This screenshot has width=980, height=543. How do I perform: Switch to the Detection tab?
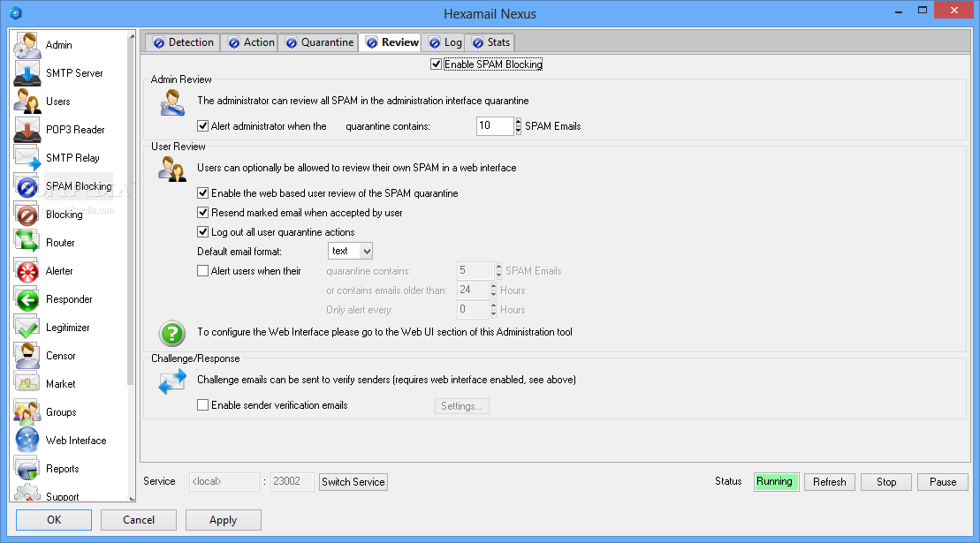(183, 42)
